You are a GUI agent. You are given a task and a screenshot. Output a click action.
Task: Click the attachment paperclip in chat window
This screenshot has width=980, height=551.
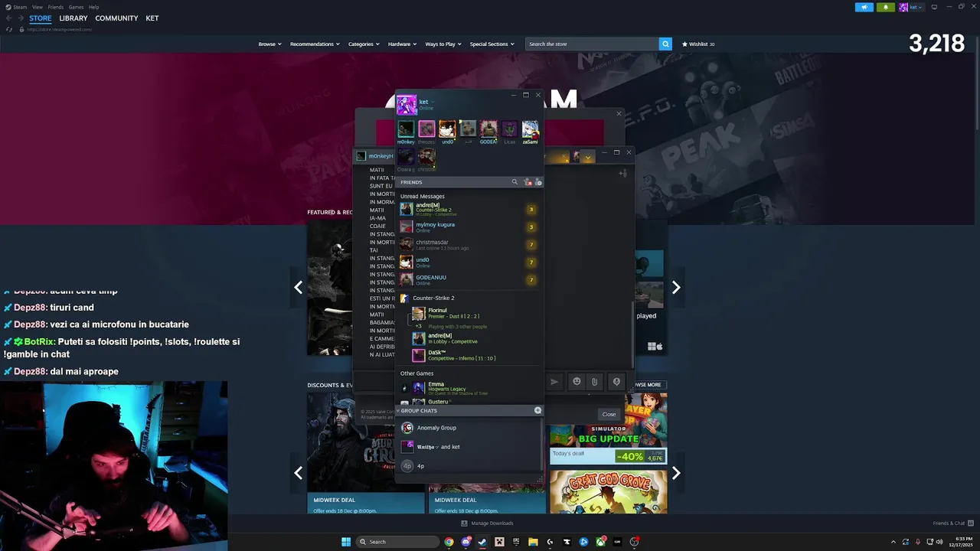[594, 381]
